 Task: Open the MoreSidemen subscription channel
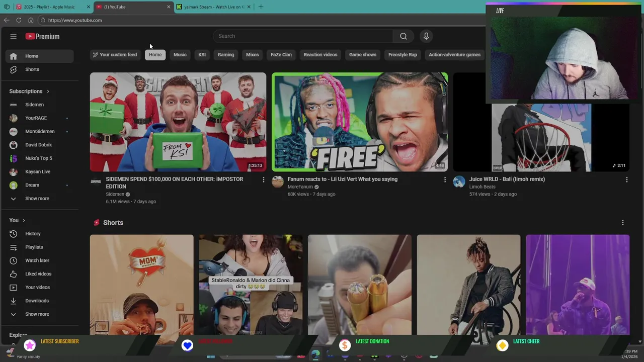click(39, 132)
